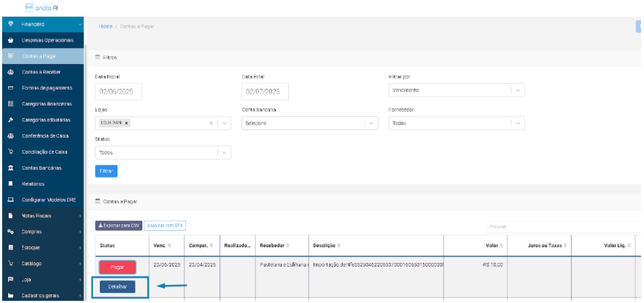Click the Data Inicial date field

[118, 92]
